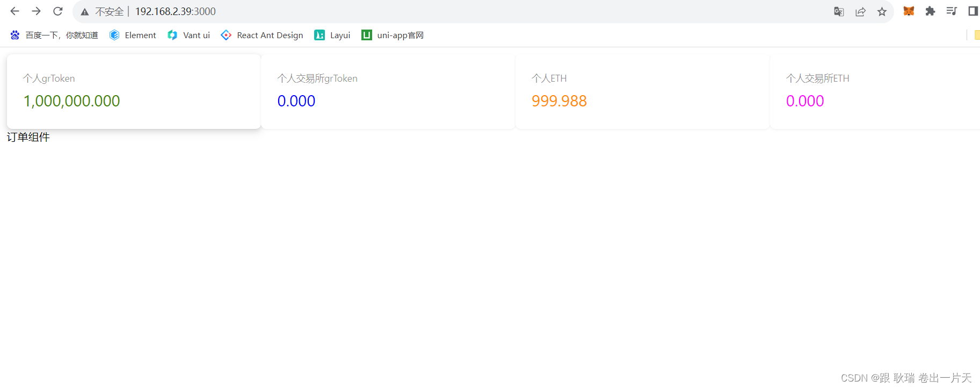Open the Baidu bookmark paw icon
Screen dimensions: 980x388
point(15,35)
